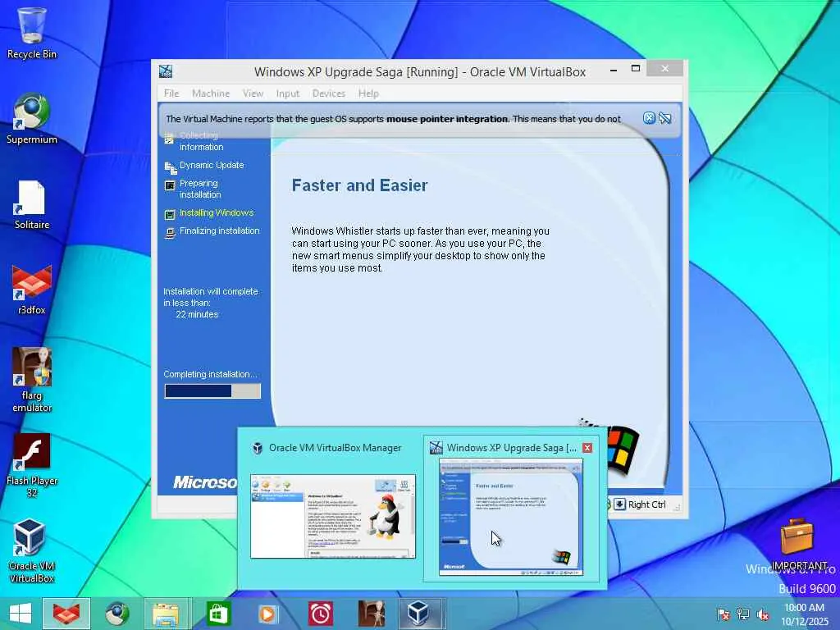Open the Help menu
This screenshot has width=840, height=630.
368,94
